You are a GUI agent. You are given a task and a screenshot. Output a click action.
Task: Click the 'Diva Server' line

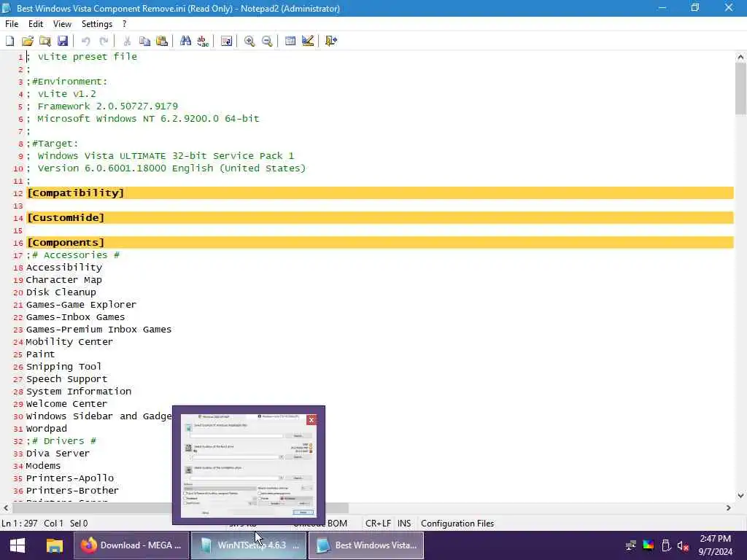58,454
